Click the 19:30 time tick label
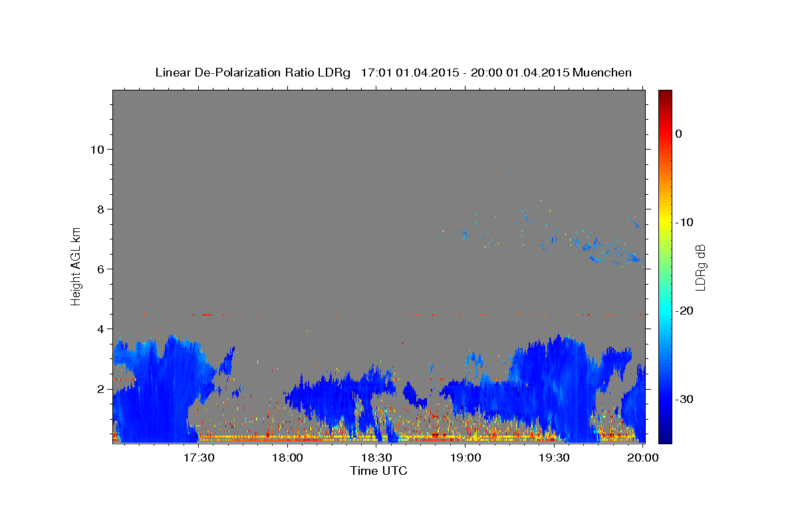Viewport: 798px width, 532px height. click(x=555, y=458)
